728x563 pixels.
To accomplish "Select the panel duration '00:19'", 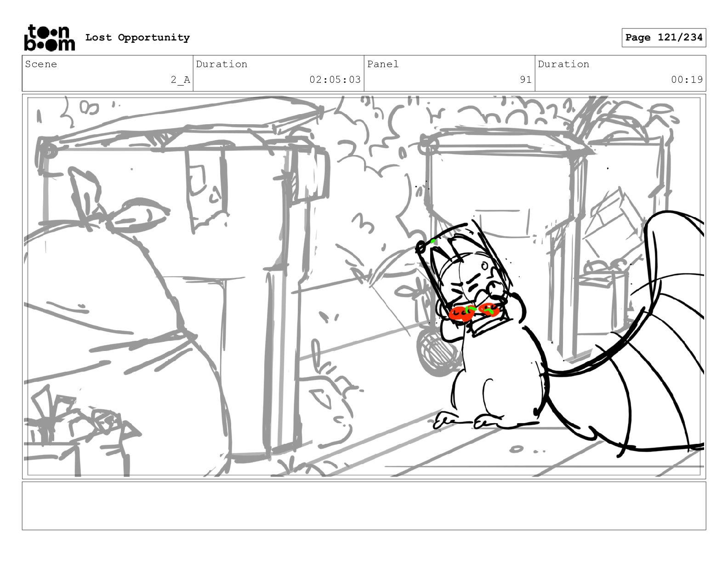I will coord(687,80).
